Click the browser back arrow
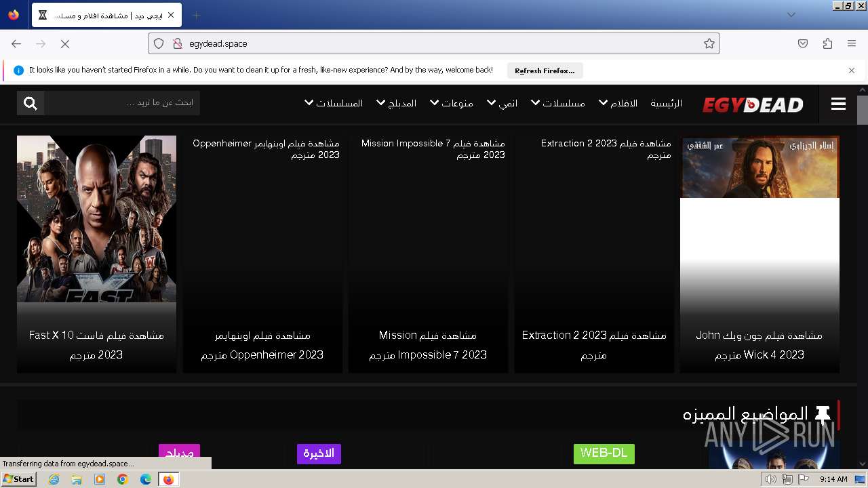Image resolution: width=868 pixels, height=488 pixels. (x=16, y=43)
